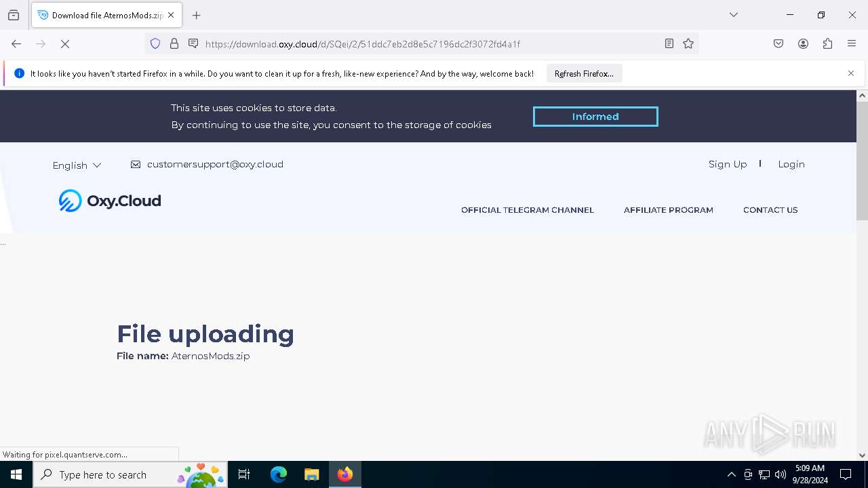Image resolution: width=868 pixels, height=488 pixels.
Task: Open Firefox application hamburger menu
Action: (x=852, y=44)
